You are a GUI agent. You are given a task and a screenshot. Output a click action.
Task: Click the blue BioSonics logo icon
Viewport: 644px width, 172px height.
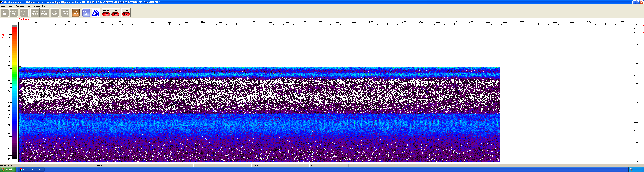pos(96,13)
